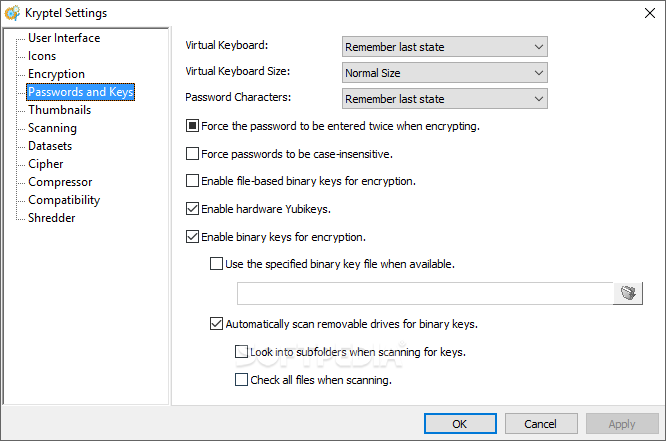The height and width of the screenshot is (441, 666).
Task: Click the Kryptel Settings title bar icon
Action: point(12,13)
